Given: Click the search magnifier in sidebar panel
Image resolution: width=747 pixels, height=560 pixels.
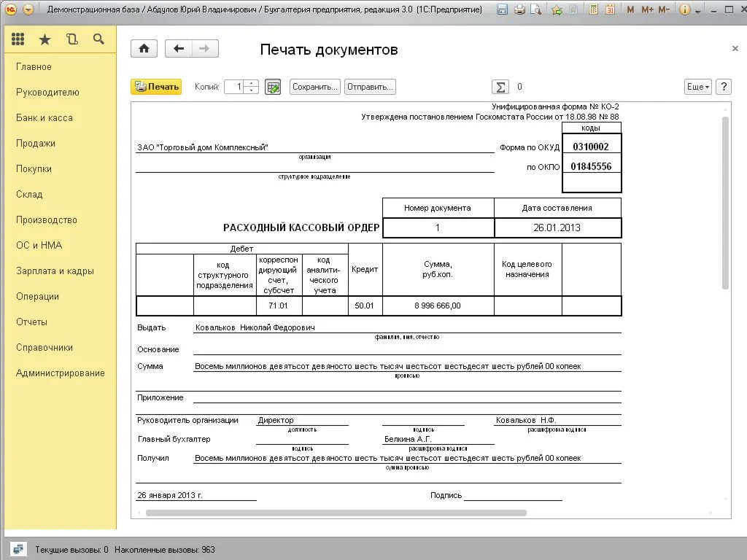Looking at the screenshot, I should point(98,39).
